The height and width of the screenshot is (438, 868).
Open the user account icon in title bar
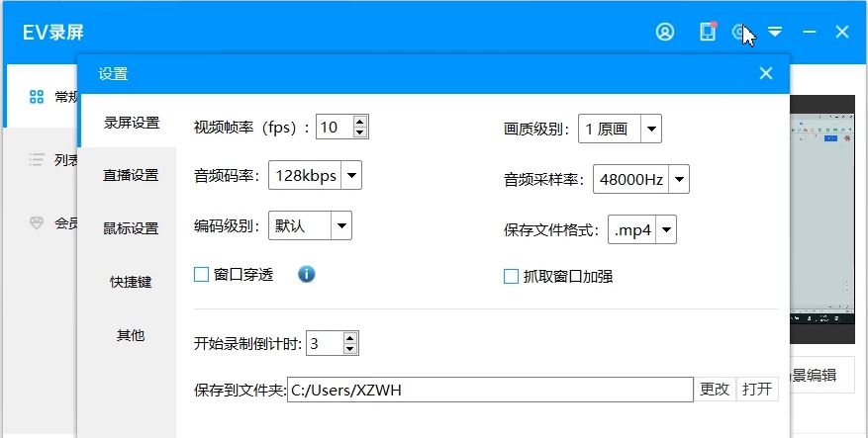665,32
